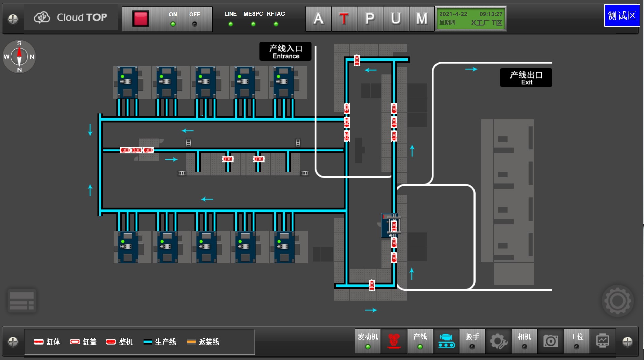The height and width of the screenshot is (360, 644).
Task: Click the LINE status indicator
Action: (x=231, y=24)
